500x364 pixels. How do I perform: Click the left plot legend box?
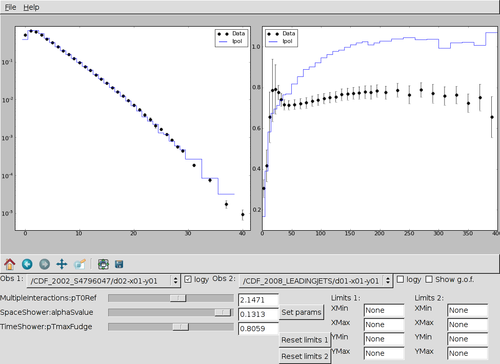point(232,38)
